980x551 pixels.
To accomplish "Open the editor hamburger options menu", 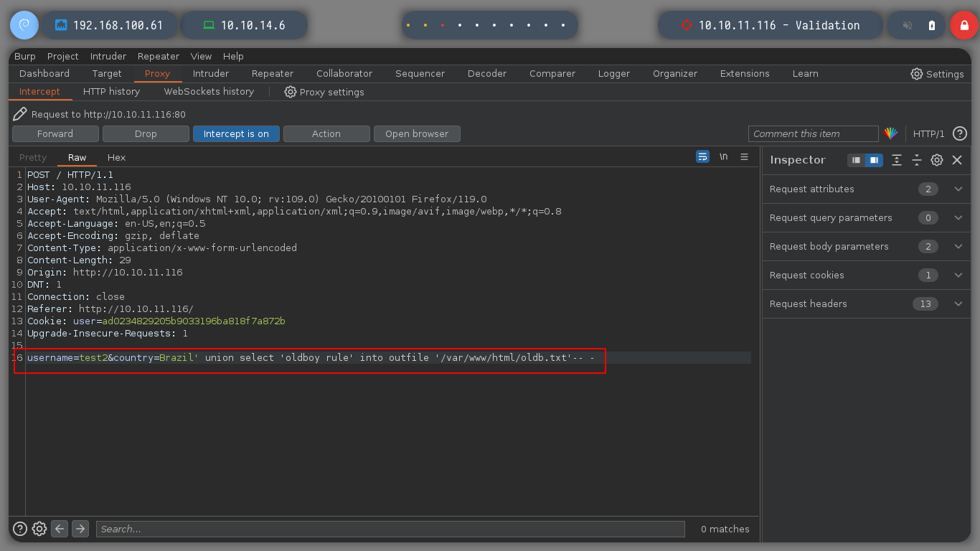I will 745,156.
